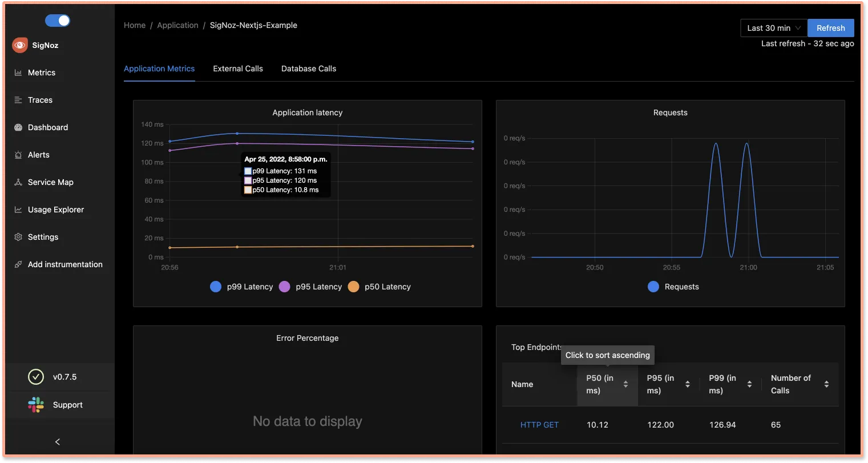
Task: Click the Slack icon beside Support
Action: click(x=36, y=405)
